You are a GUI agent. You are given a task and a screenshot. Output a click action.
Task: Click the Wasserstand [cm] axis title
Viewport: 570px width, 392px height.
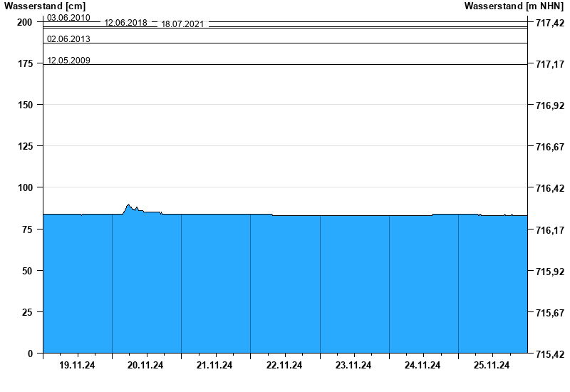pos(44,6)
